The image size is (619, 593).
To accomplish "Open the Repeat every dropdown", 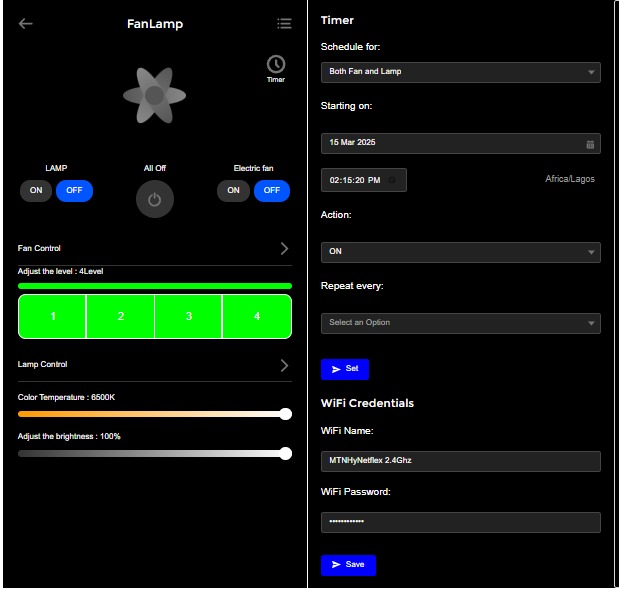I will pyautogui.click(x=460, y=323).
